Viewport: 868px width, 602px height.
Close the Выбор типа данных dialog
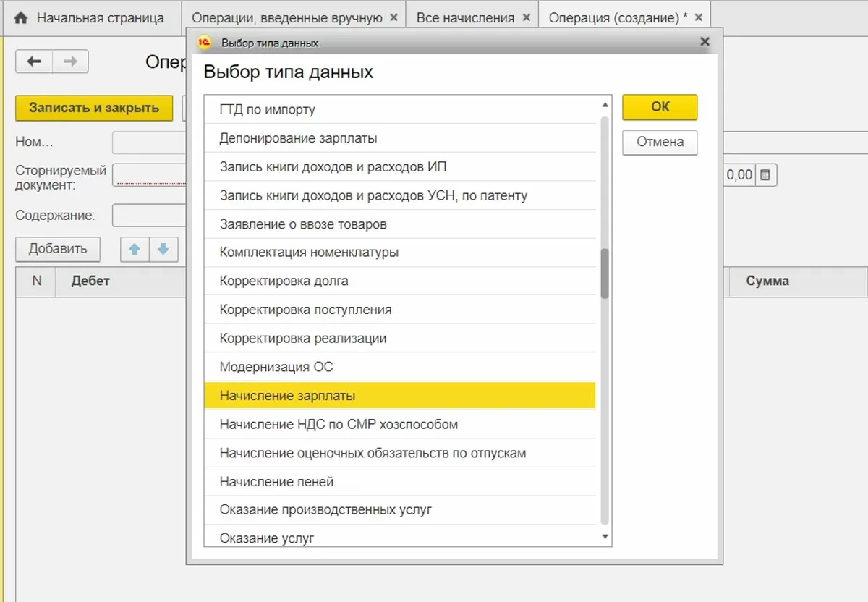pyautogui.click(x=705, y=42)
